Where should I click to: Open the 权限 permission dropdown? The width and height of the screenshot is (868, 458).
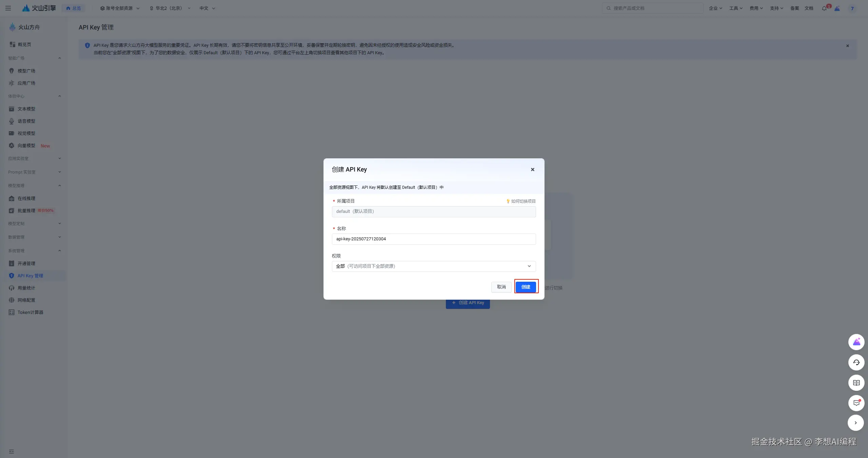click(434, 266)
